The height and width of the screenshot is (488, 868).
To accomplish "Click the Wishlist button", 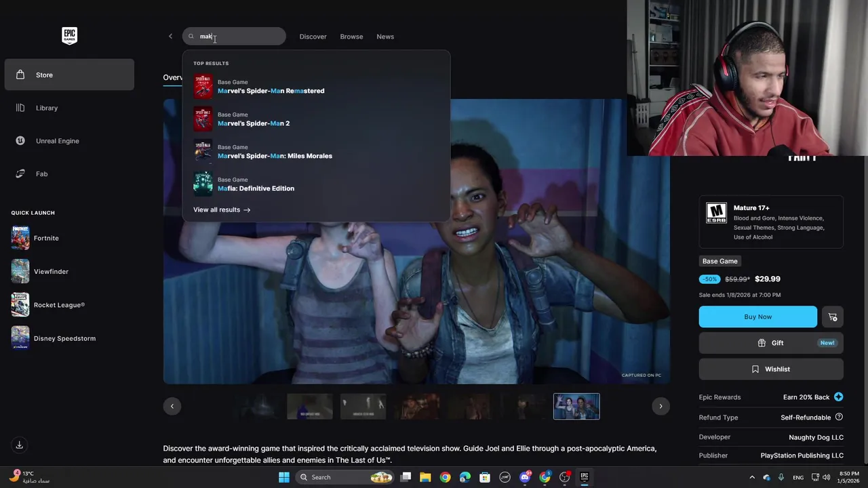I will 771,369.
